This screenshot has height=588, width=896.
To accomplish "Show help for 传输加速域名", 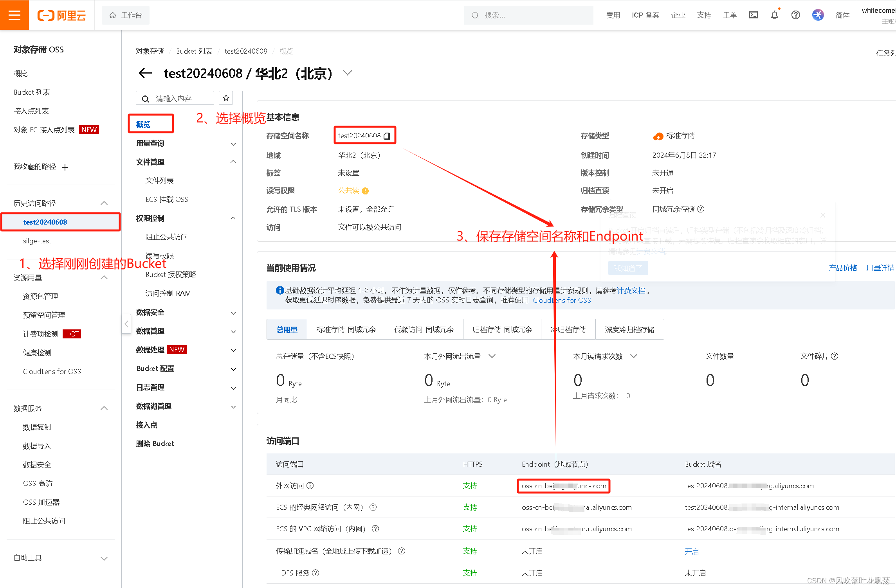I will (402, 551).
